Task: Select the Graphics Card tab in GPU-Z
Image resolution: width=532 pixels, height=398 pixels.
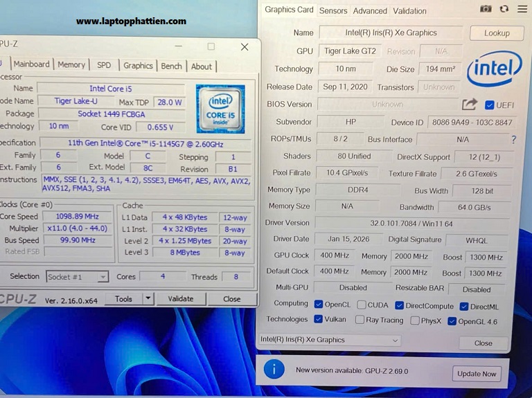Action: [x=289, y=10]
